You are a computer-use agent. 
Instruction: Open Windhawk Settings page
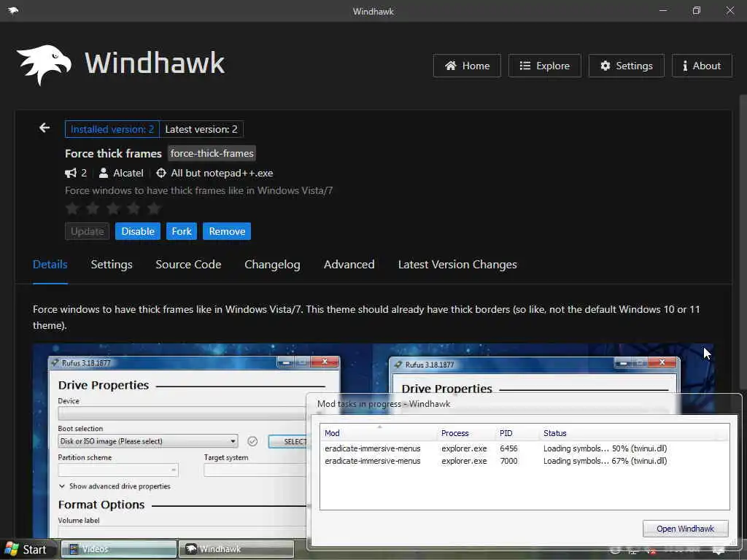coord(627,66)
